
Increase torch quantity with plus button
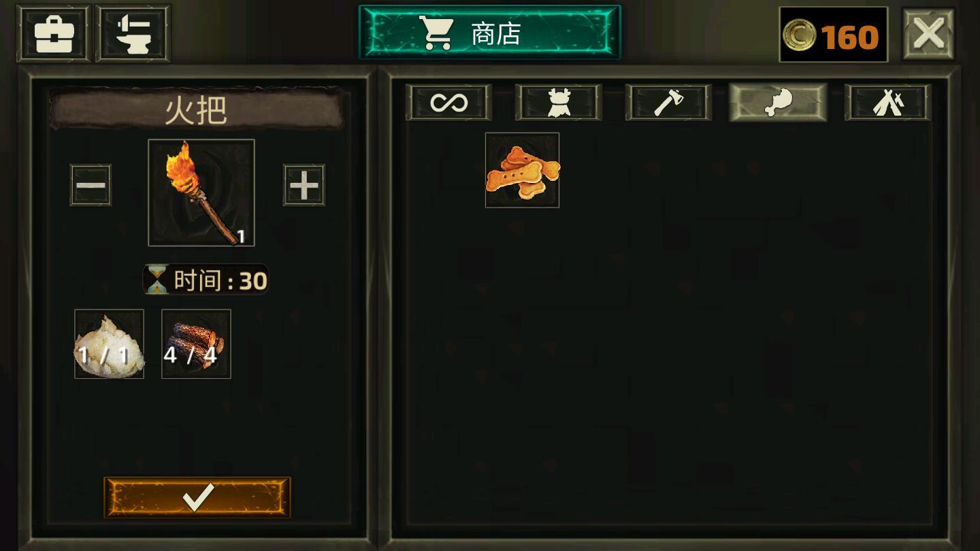pos(304,185)
